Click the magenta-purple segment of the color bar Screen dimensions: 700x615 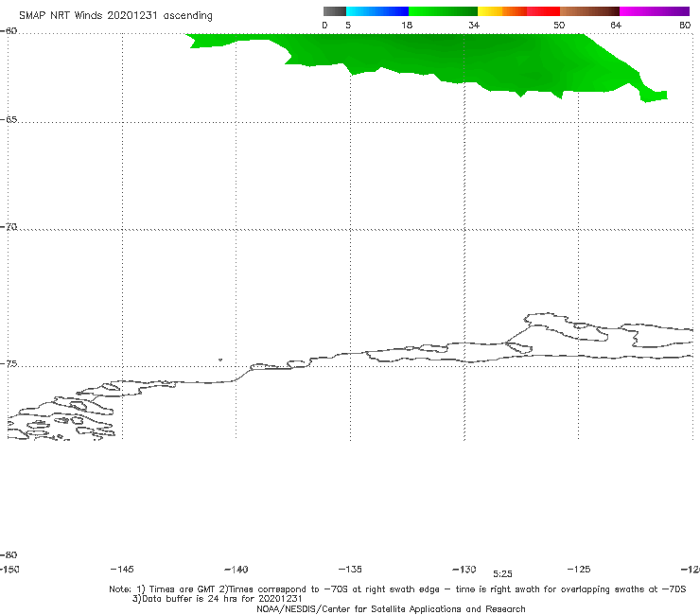655,11
